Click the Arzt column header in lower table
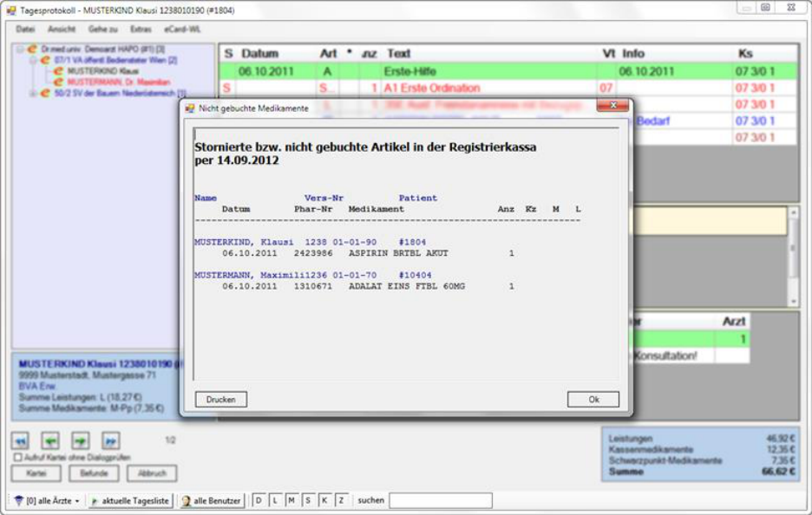Screen dimensions: 812x515 tap(733, 322)
